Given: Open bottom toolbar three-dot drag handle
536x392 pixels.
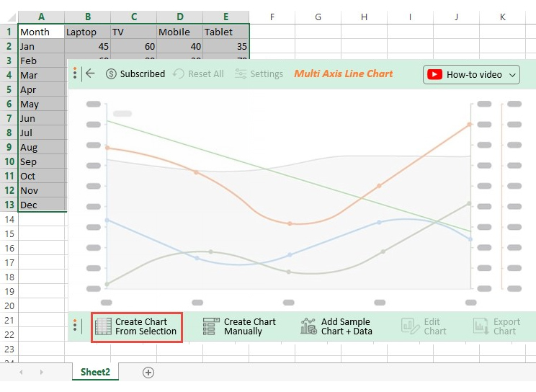Looking at the screenshot, I should 75,326.
